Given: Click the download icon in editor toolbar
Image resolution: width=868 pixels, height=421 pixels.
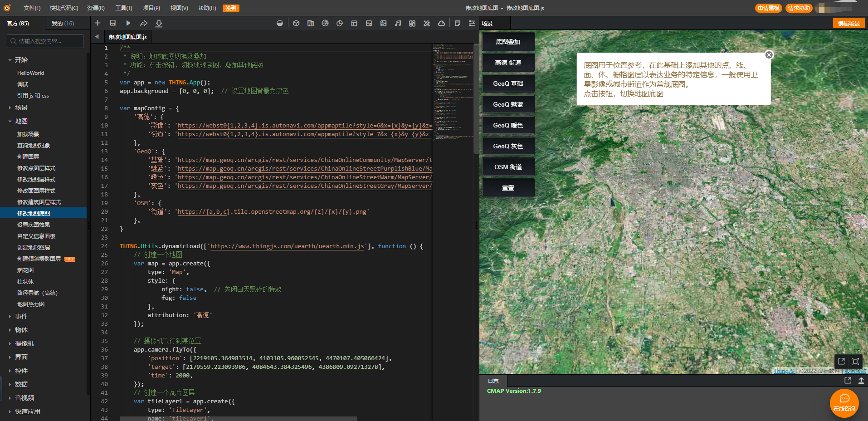Looking at the screenshot, I should (159, 23).
